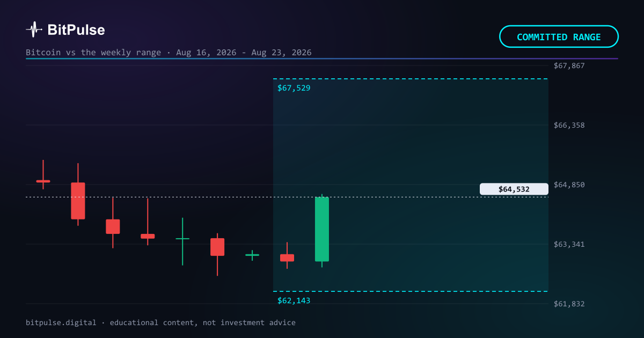The width and height of the screenshot is (644, 338).
Task: Click the $63,341 axis label
Action: tap(569, 244)
